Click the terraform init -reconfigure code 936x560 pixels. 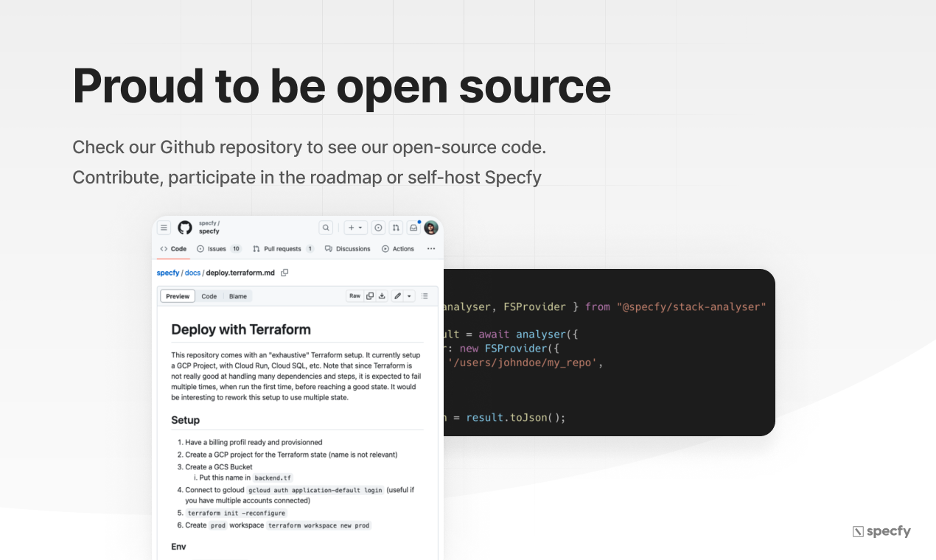236,514
